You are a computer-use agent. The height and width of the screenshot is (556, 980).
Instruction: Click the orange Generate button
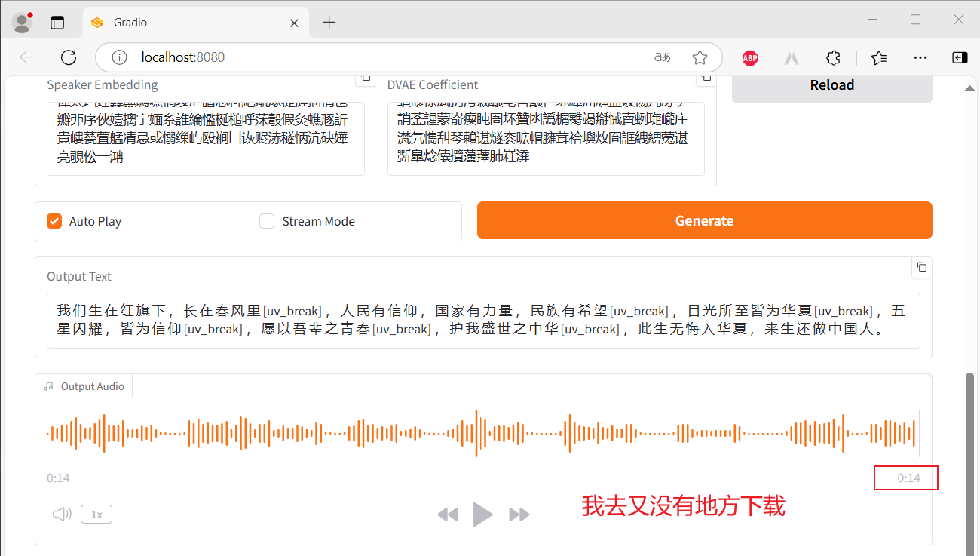tap(705, 220)
